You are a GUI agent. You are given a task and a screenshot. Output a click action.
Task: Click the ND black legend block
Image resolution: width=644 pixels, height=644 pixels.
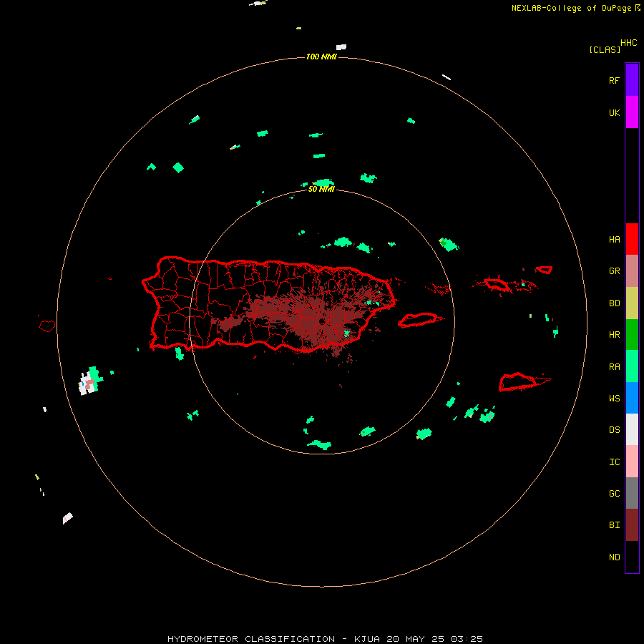click(x=632, y=557)
